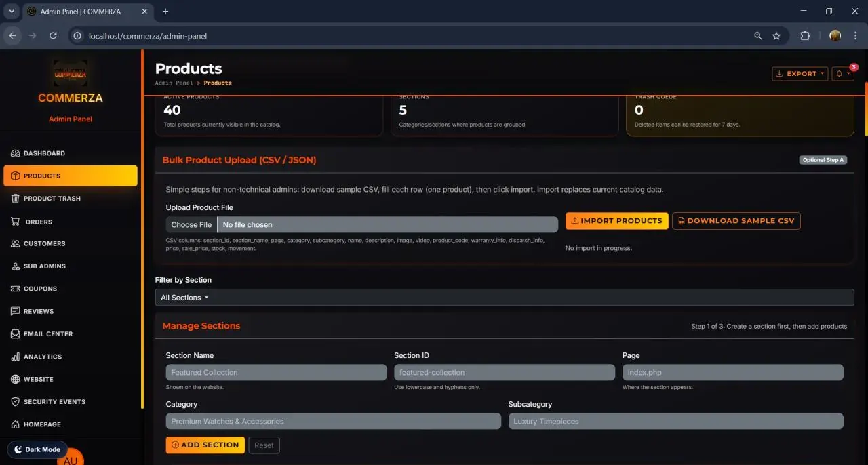This screenshot has height=465, width=868.
Task: Zoom the page using the magnifier icon
Action: [x=758, y=36]
